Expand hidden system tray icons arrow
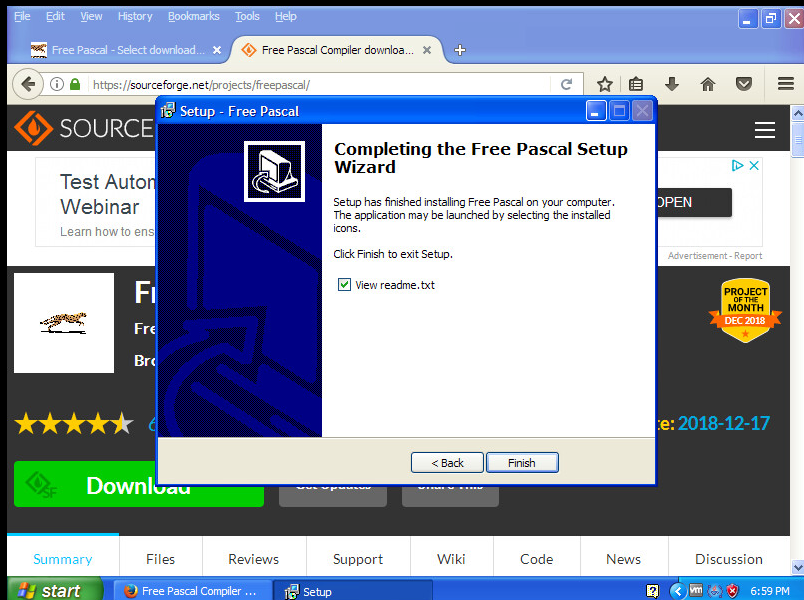Viewport: 804px width, 600px height. [x=677, y=591]
